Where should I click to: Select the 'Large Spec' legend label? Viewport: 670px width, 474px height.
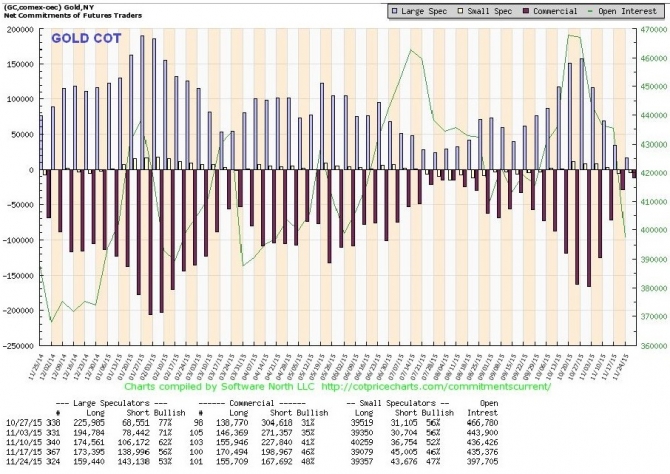pyautogui.click(x=424, y=12)
